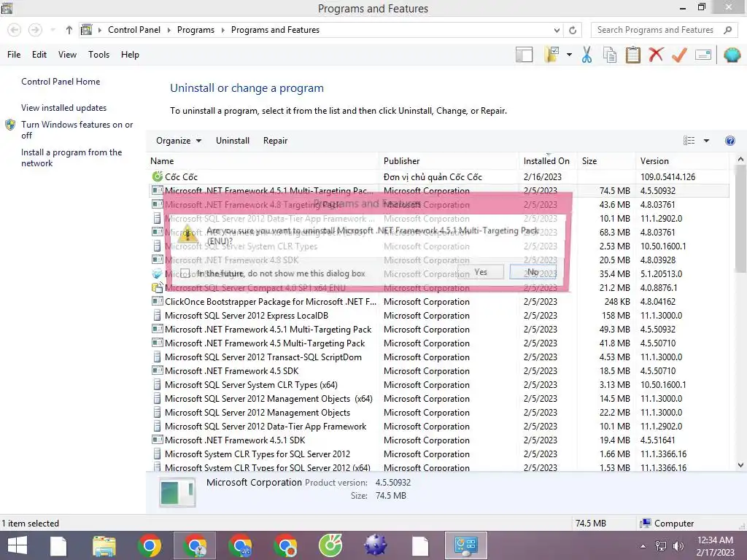The width and height of the screenshot is (747, 560).
Task: Open the Edit menu
Action: (x=39, y=54)
